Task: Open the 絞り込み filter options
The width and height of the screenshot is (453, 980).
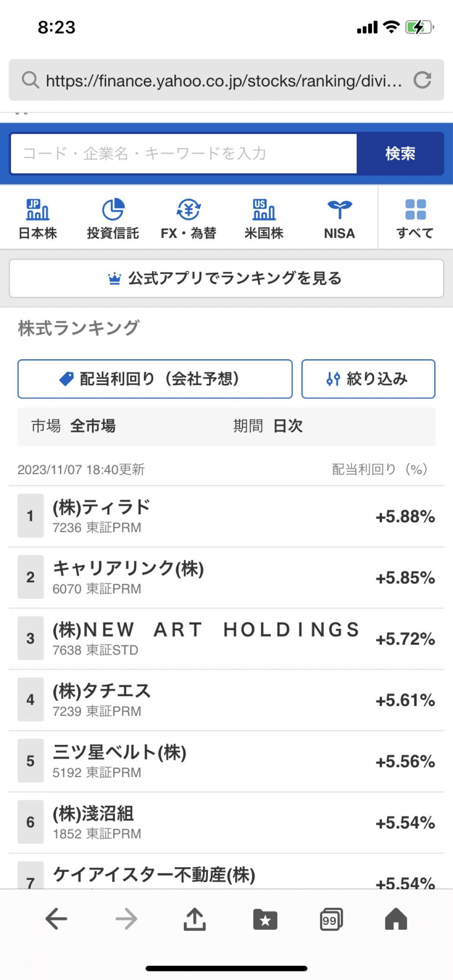Action: 368,379
